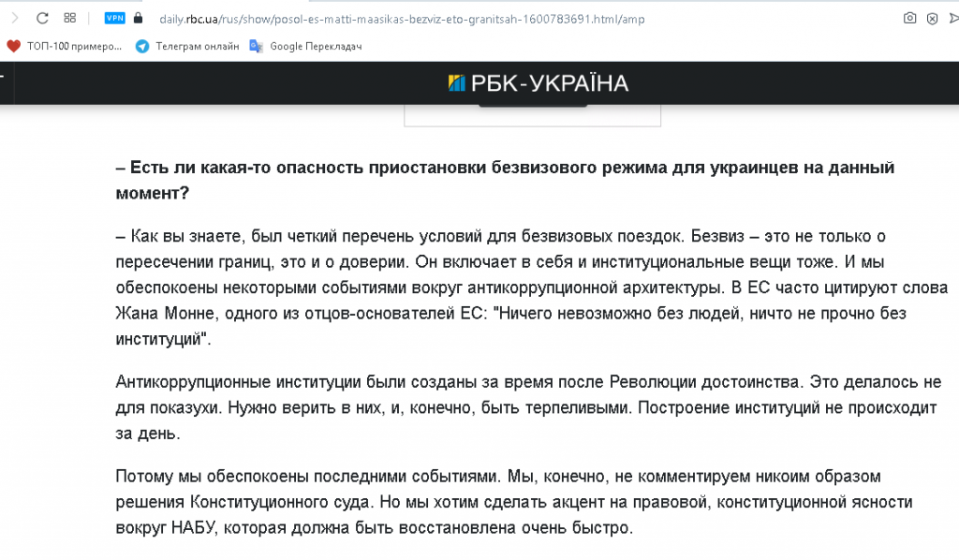This screenshot has height=560, width=959.
Task: Open the site menu in dark header
Action: point(3,77)
